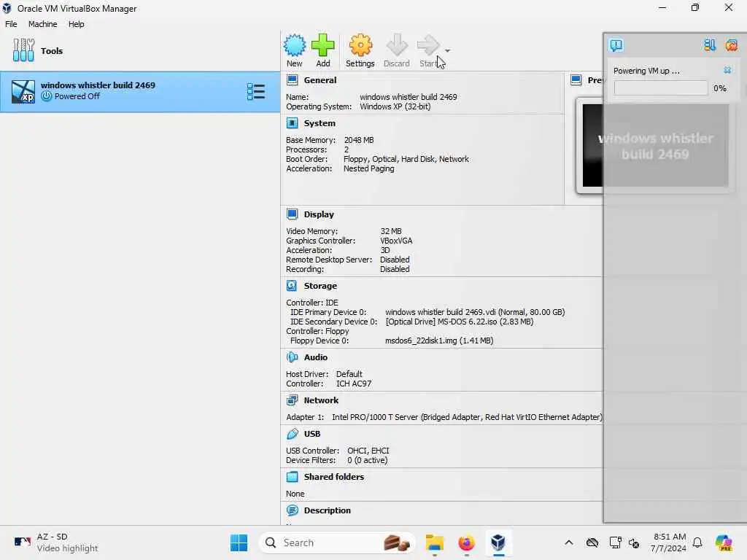Open Firefox from the taskbar

466,542
